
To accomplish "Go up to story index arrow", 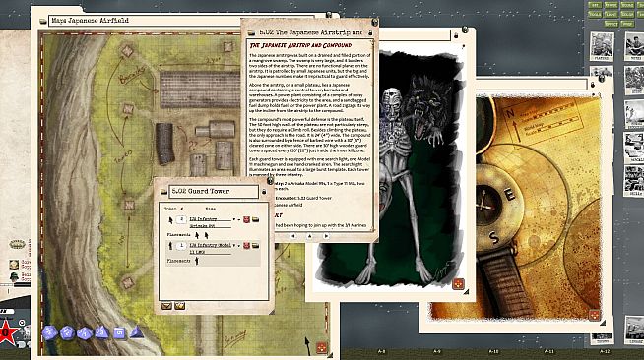I will pyautogui.click(x=309, y=236).
